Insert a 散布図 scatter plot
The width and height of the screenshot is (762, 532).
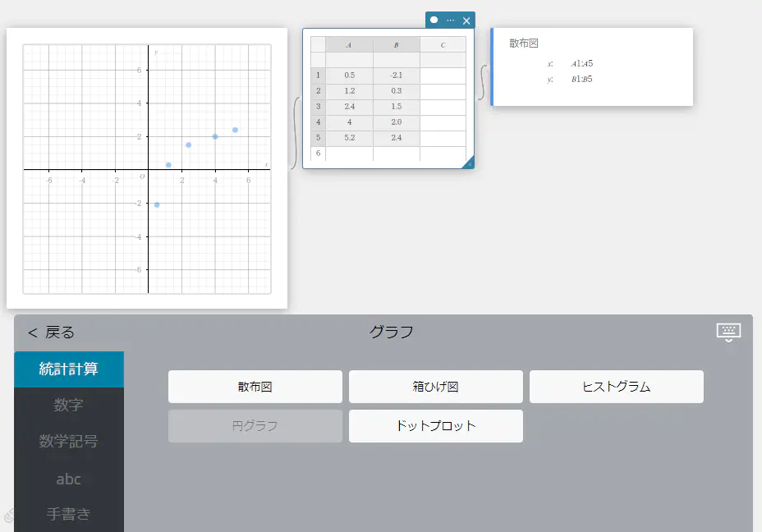[255, 387]
